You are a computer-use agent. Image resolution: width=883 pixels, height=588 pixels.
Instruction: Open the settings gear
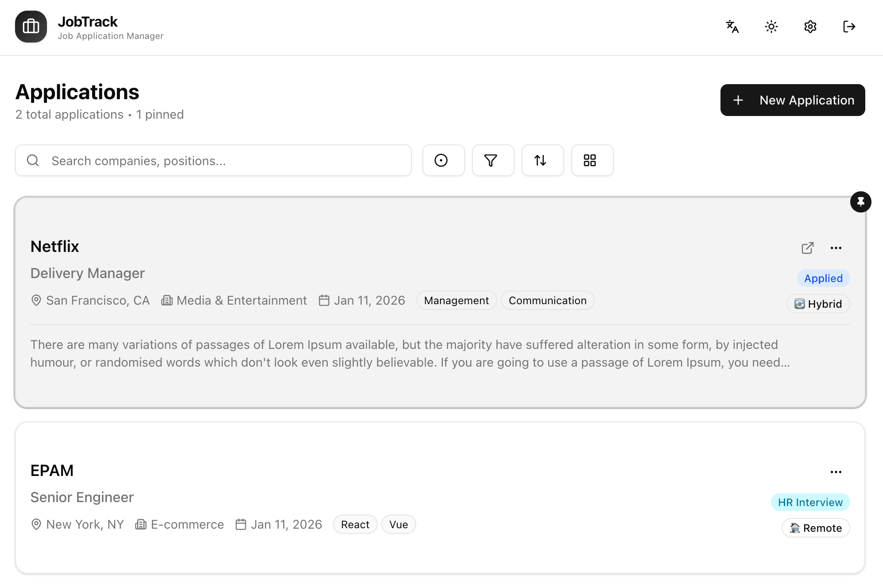(x=810, y=27)
